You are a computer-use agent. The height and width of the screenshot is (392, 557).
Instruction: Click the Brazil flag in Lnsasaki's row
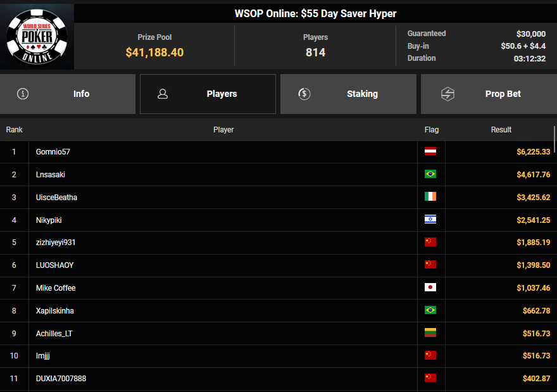click(430, 174)
